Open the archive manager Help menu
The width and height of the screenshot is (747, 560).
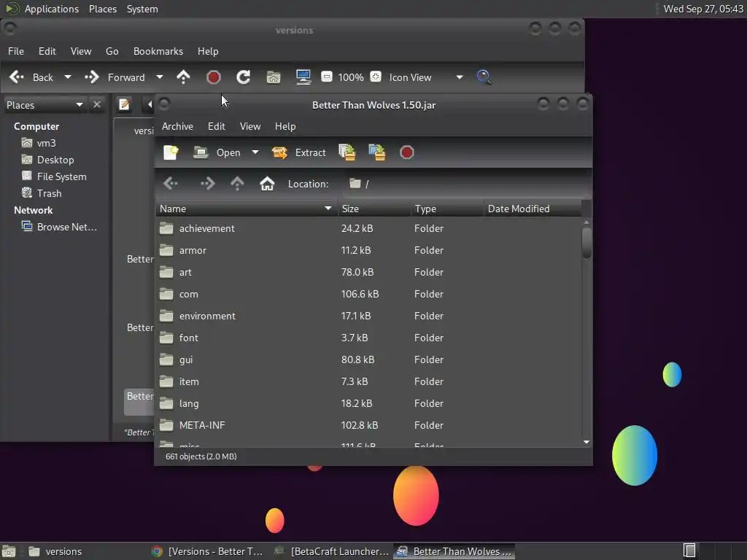pos(285,126)
